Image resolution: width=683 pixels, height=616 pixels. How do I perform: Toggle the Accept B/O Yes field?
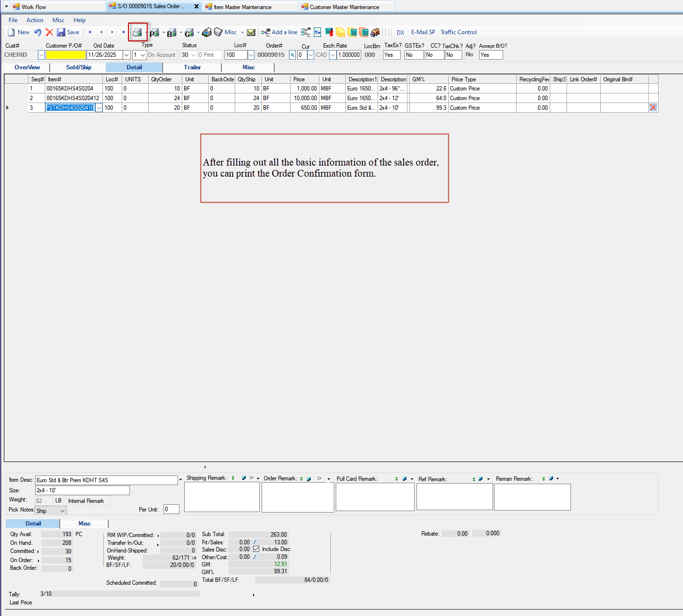click(x=490, y=55)
